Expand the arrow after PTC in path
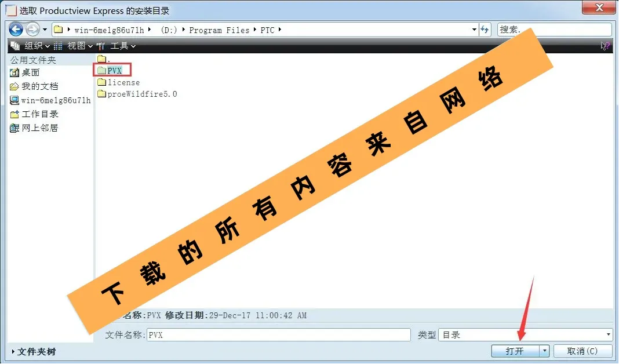 coord(280,30)
